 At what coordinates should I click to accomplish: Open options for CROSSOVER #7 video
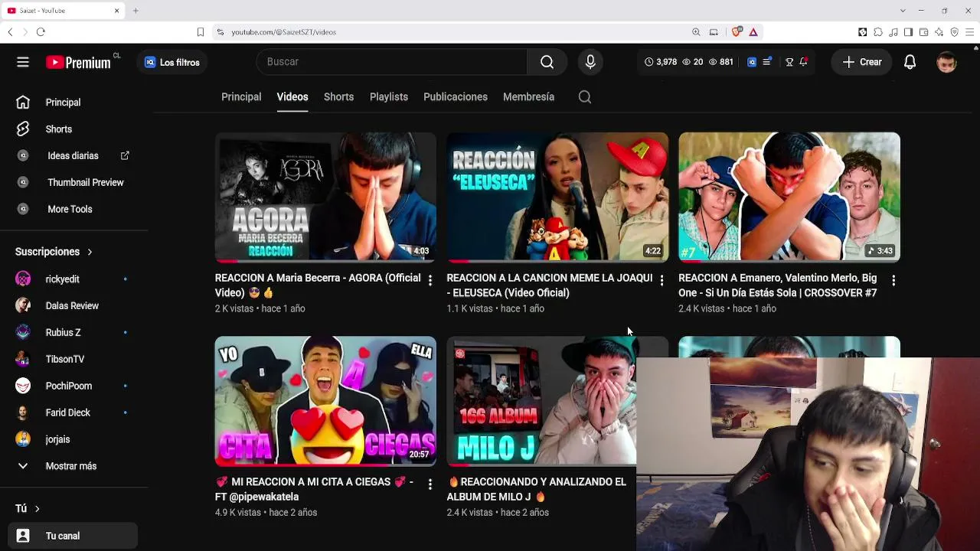click(x=893, y=281)
